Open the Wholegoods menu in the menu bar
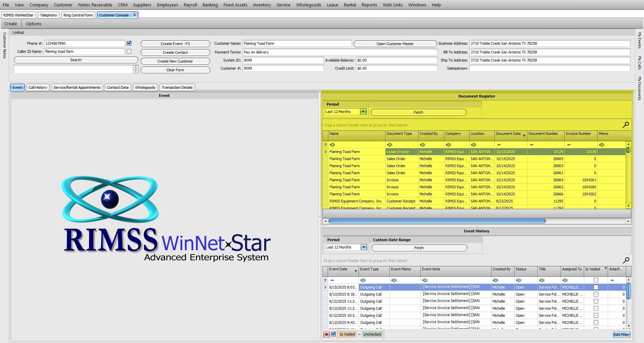Image resolution: width=644 pixels, height=343 pixels. [x=309, y=5]
